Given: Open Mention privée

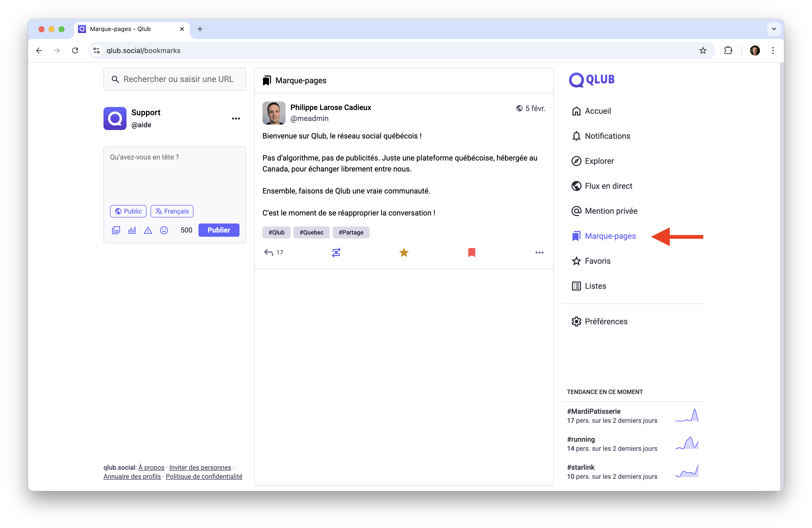Looking at the screenshot, I should tap(604, 211).
